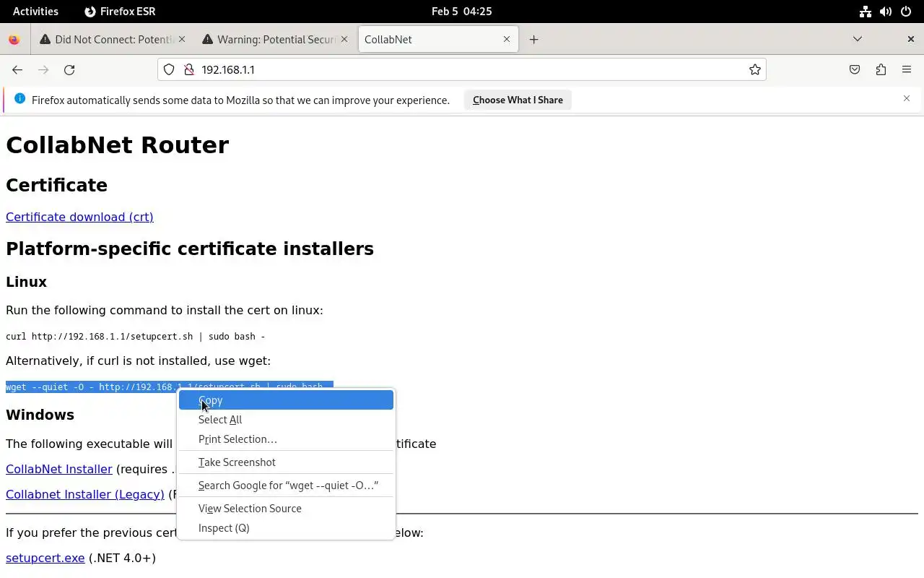This screenshot has height=578, width=924.
Task: Click the info icon in notification bar
Action: [x=19, y=99]
